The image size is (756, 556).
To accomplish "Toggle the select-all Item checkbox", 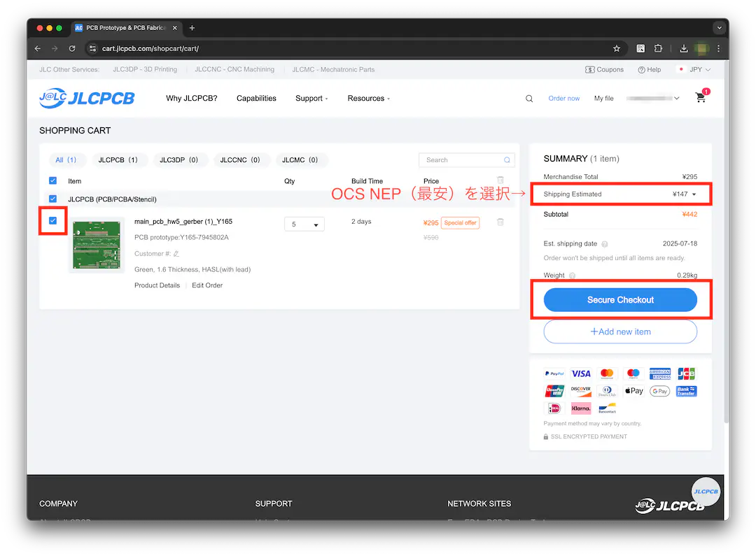I will pos(53,180).
